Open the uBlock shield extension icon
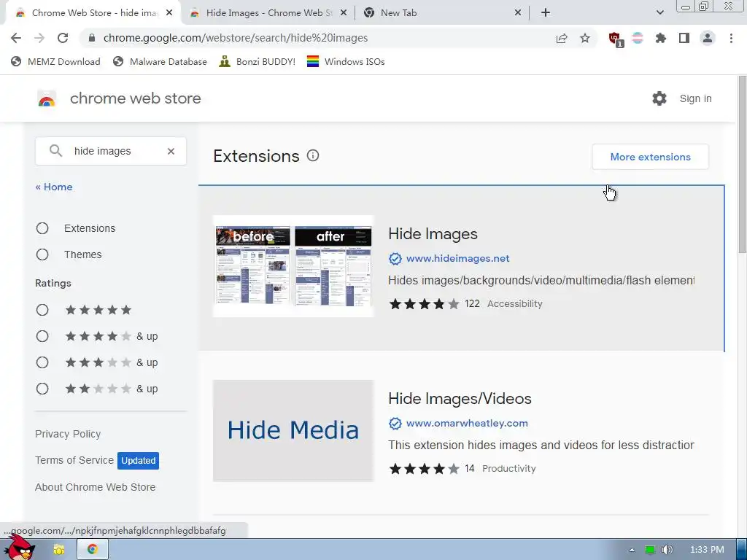747x560 pixels. click(616, 39)
